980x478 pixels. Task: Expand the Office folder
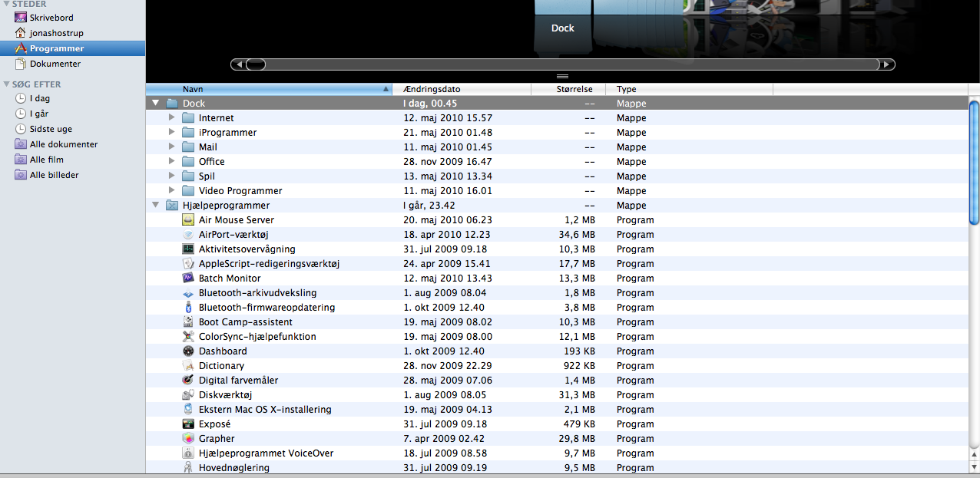tap(172, 162)
